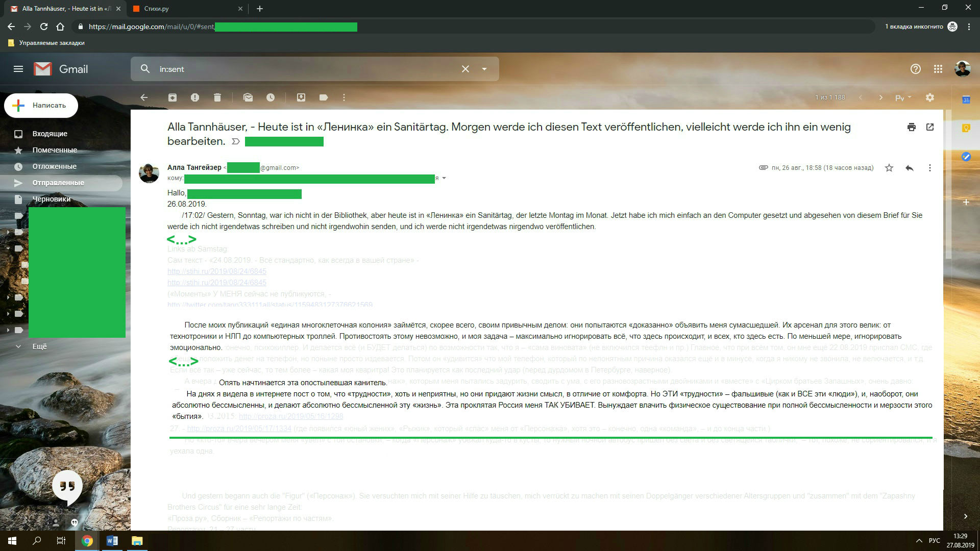Go to the browser home page
Viewport: 980px width, 551px height.
tap(60, 27)
